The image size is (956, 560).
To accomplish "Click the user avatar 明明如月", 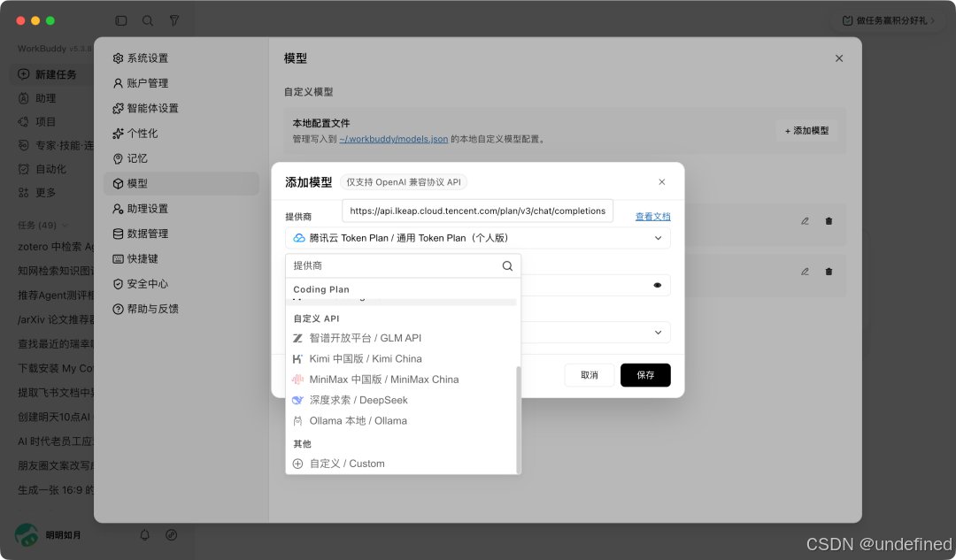I will pyautogui.click(x=27, y=535).
